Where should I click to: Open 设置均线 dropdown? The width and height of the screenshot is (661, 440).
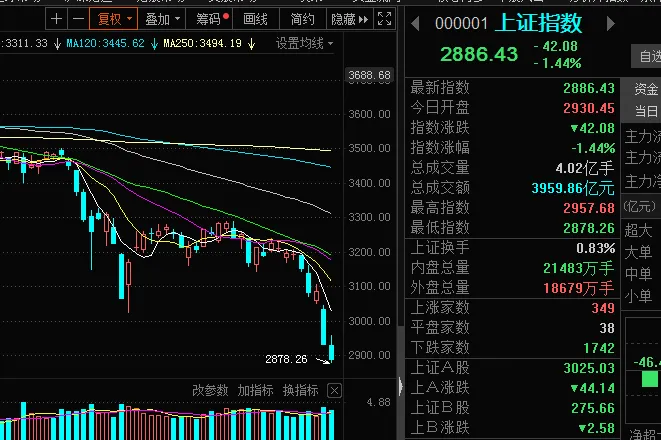[304, 43]
